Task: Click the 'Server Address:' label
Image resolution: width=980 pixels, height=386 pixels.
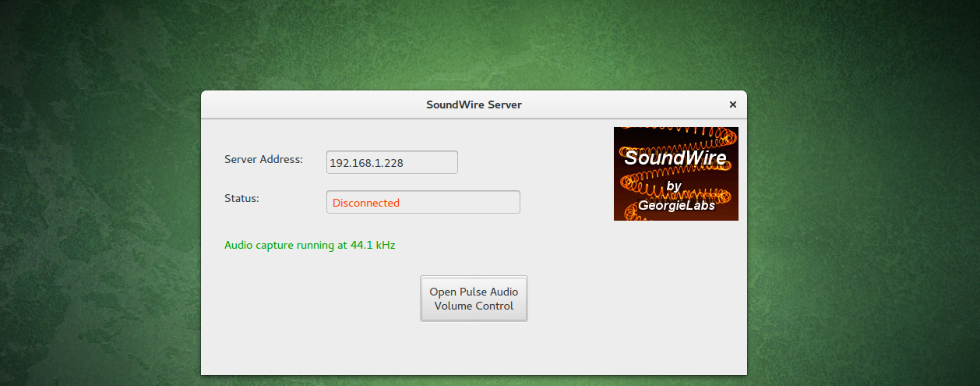Action: coord(263,159)
